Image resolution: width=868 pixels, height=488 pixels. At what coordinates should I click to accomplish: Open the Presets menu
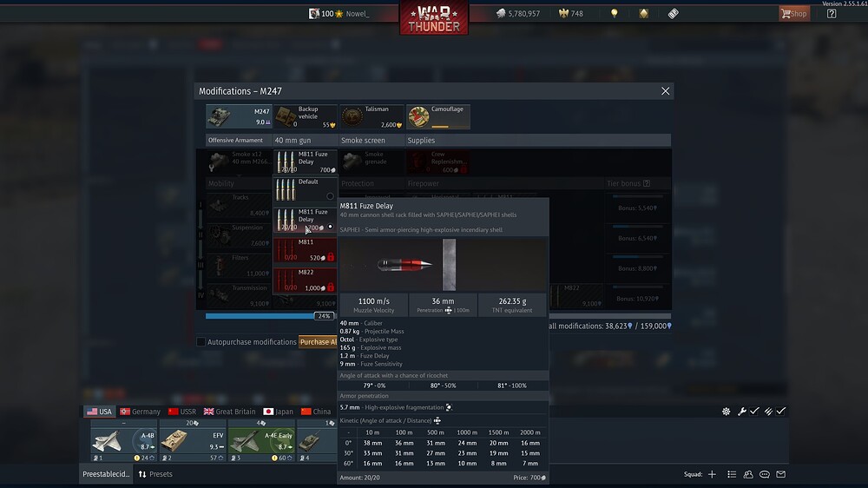pyautogui.click(x=155, y=474)
